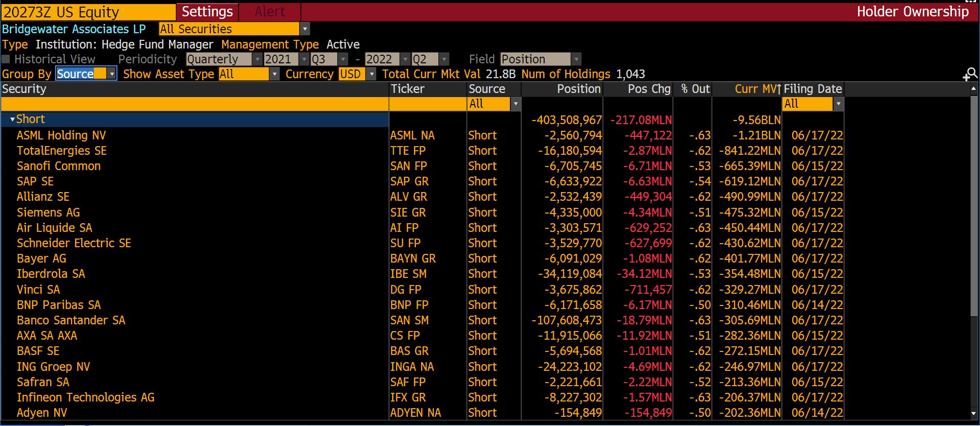The height and width of the screenshot is (426, 980).
Task: Sort by the Curr MV column header
Action: pyautogui.click(x=747, y=89)
